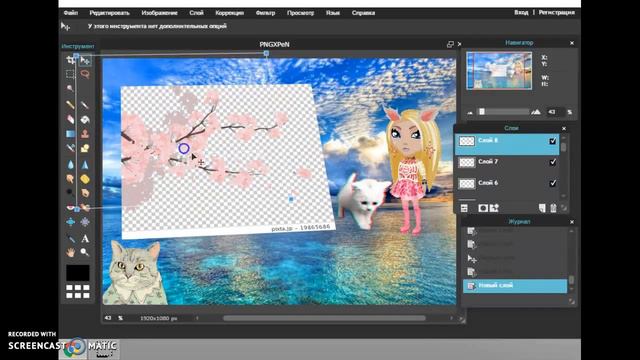Select the Pinch tool

tap(85, 222)
